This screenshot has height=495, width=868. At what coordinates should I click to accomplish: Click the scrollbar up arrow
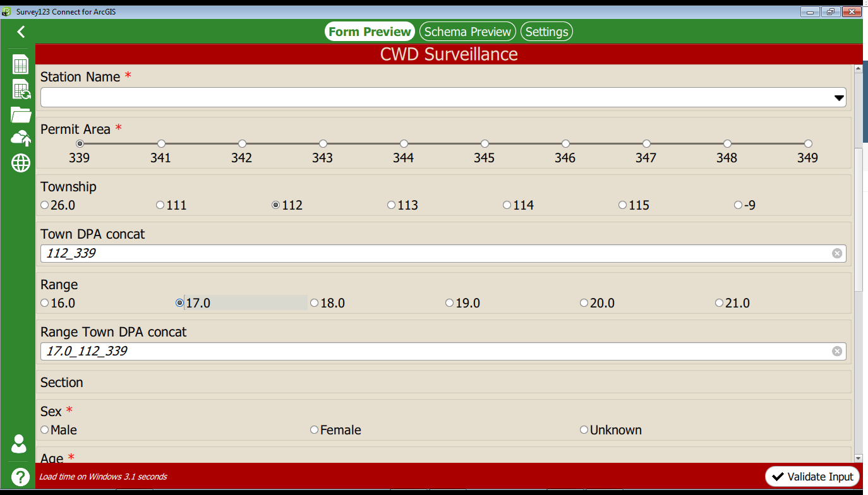(x=859, y=68)
